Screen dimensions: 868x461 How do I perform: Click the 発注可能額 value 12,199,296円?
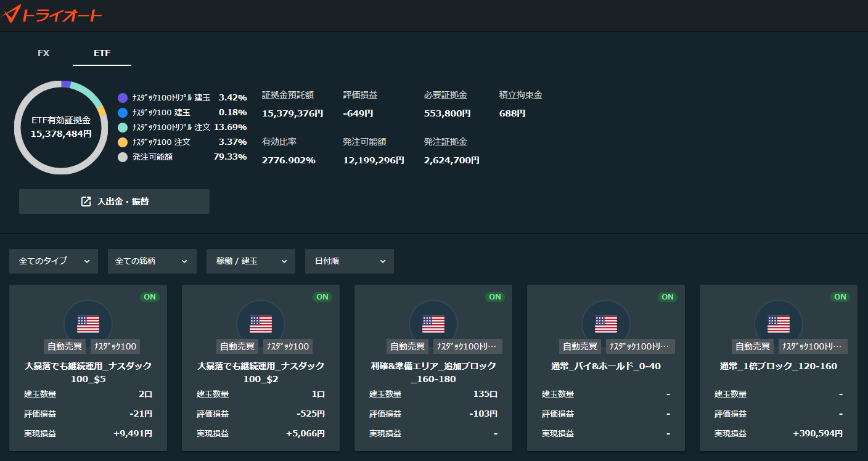[374, 160]
